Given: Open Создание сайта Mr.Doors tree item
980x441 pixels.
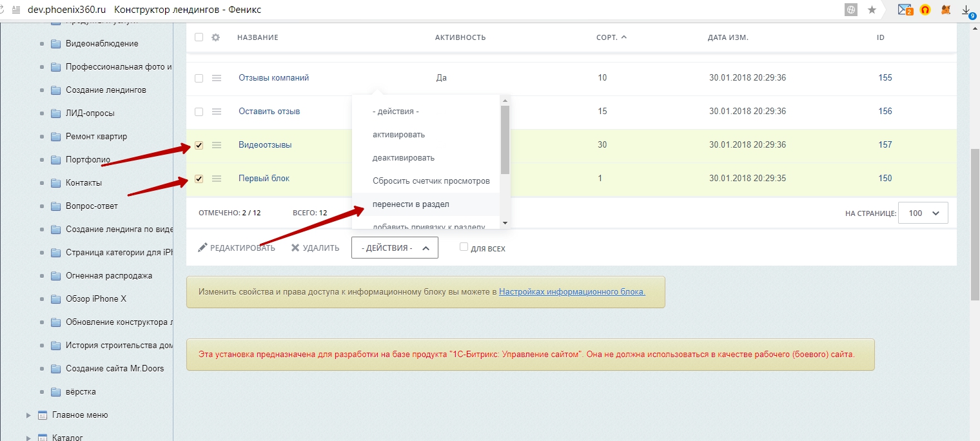Looking at the screenshot, I should pyautogui.click(x=115, y=369).
